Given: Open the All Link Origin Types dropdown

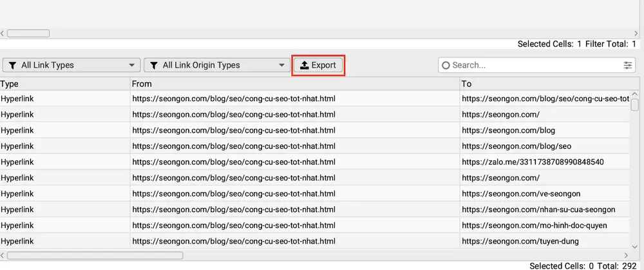Looking at the screenshot, I should pos(216,65).
